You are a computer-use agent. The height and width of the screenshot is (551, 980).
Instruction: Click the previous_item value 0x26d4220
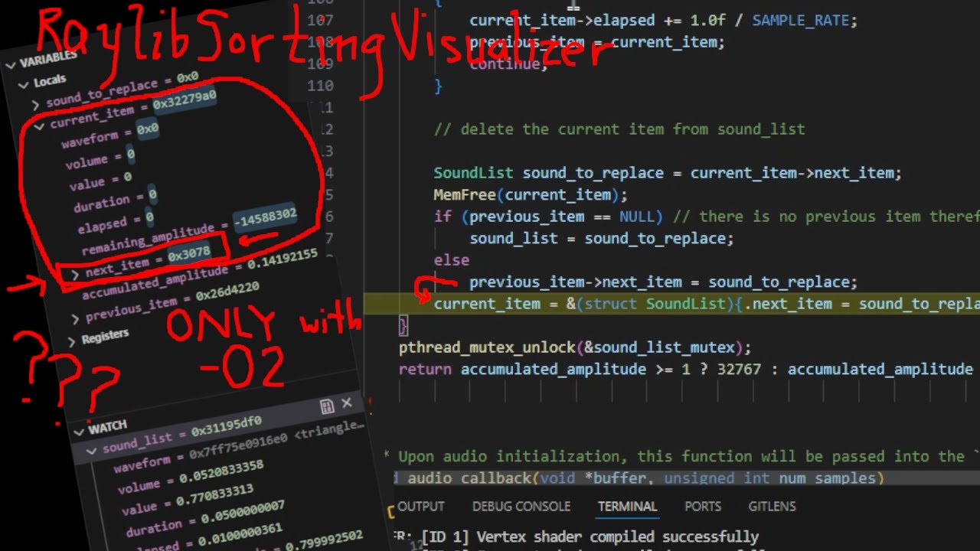(227, 292)
